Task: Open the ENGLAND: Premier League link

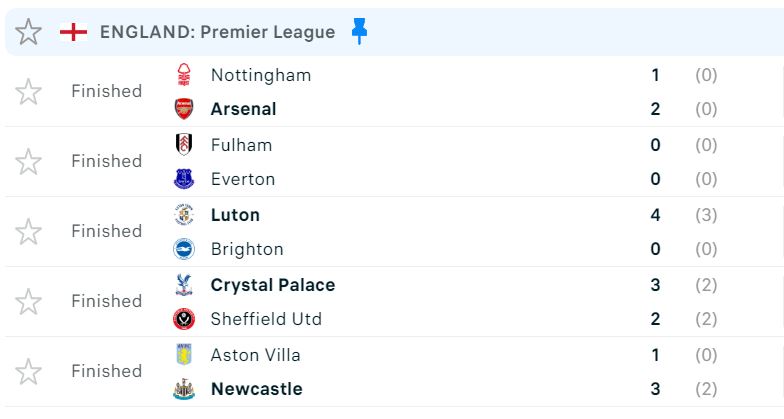Action: coord(217,32)
